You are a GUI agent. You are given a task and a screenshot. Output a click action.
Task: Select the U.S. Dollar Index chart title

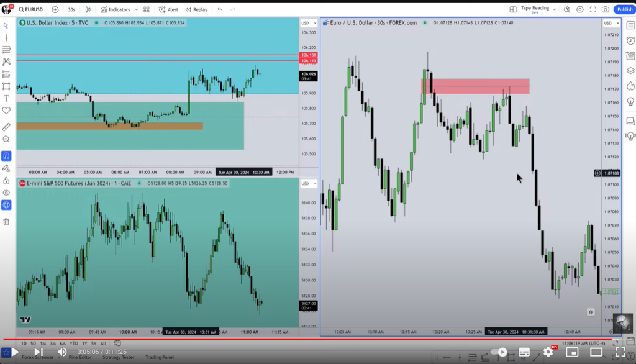[x=57, y=23]
